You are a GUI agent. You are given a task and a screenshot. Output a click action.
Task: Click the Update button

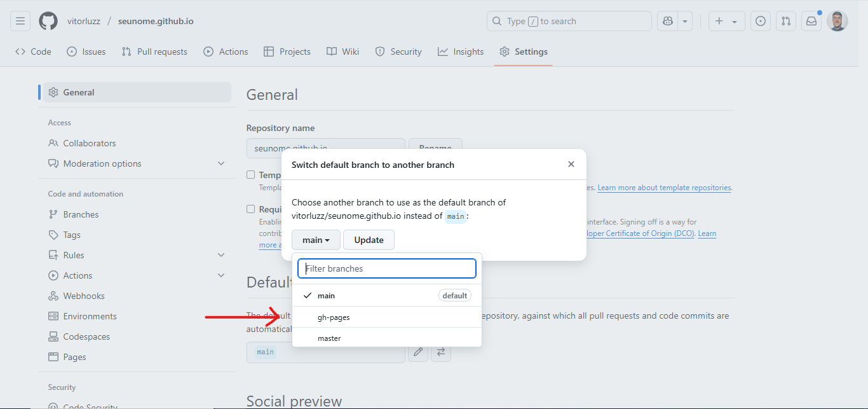(x=369, y=240)
